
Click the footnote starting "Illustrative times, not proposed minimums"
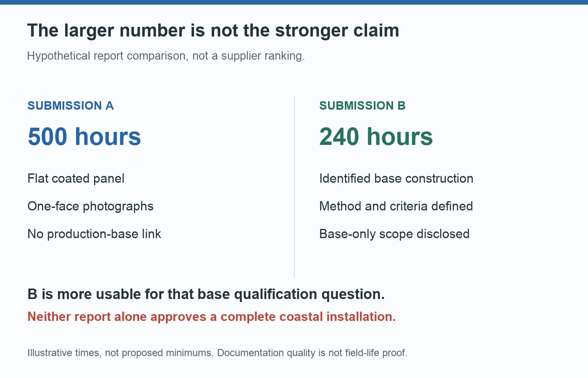(x=218, y=353)
